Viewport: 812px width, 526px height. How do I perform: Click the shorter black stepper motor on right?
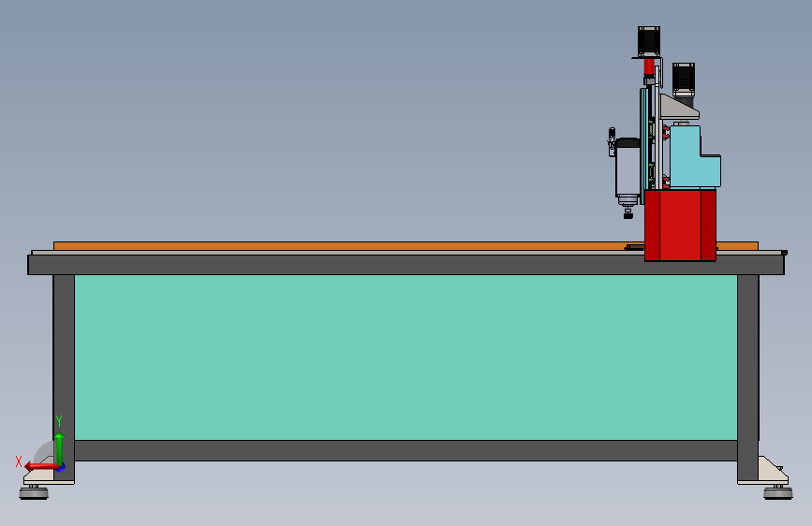[x=684, y=80]
